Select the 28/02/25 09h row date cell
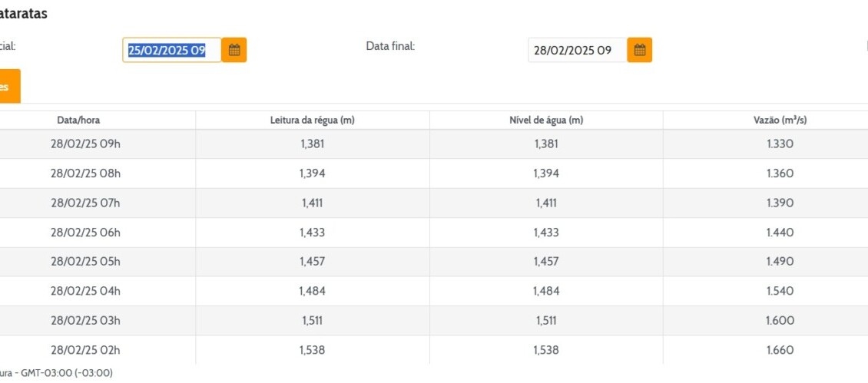 [x=85, y=144]
